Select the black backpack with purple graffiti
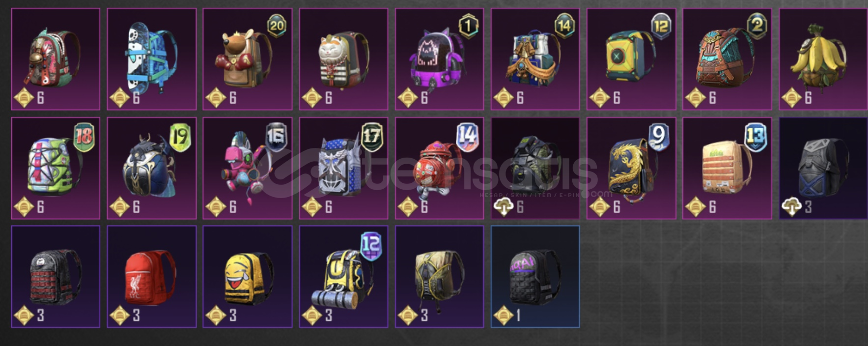Viewport: 868px width, 346px height. pyautogui.click(x=535, y=277)
